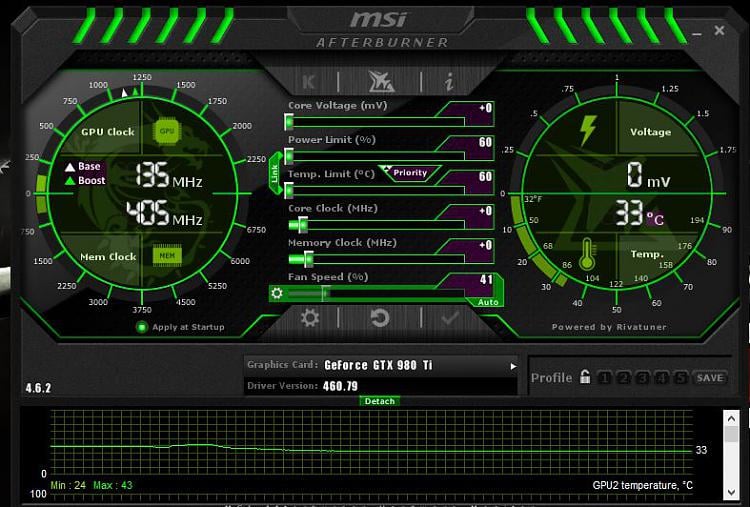
Task: Adjust the Core Clock slider handle
Action: coord(303,224)
